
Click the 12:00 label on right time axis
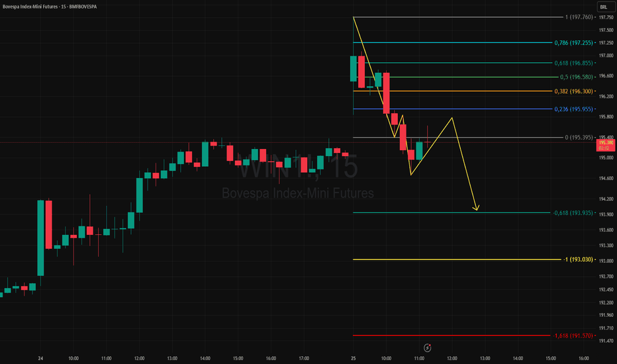(x=452, y=358)
